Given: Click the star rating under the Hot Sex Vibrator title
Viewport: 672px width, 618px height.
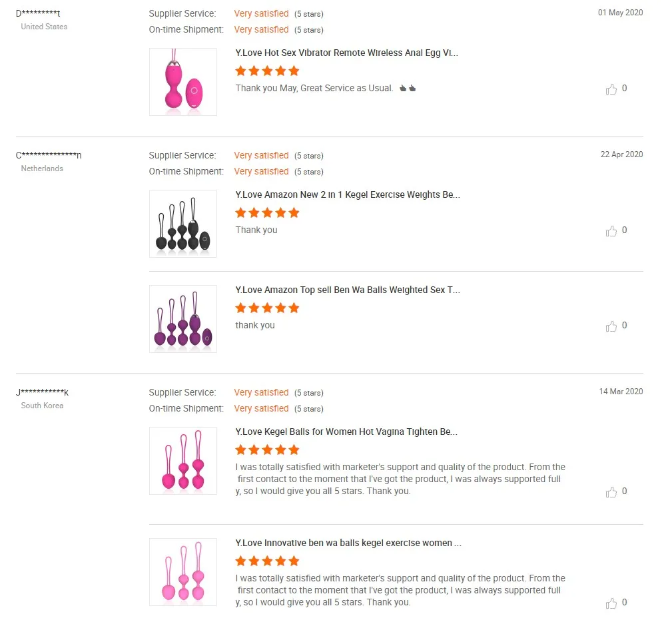Looking at the screenshot, I should (267, 71).
